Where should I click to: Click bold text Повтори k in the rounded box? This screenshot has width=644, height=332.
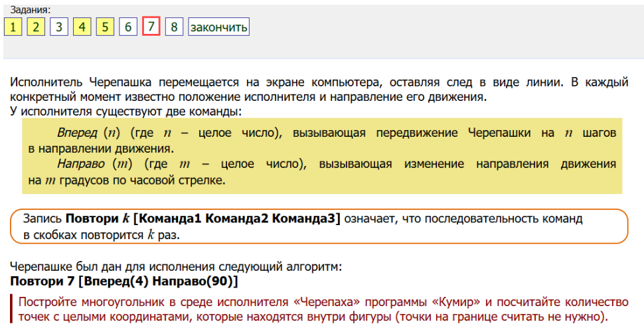pyautogui.click(x=96, y=218)
